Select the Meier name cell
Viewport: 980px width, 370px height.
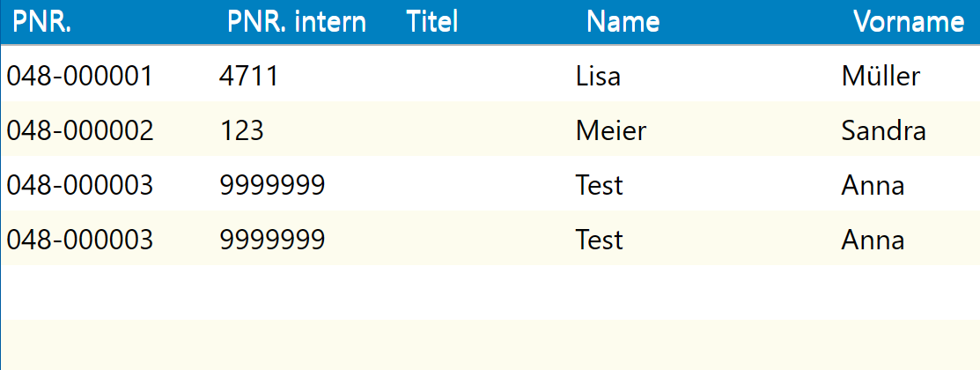[610, 130]
